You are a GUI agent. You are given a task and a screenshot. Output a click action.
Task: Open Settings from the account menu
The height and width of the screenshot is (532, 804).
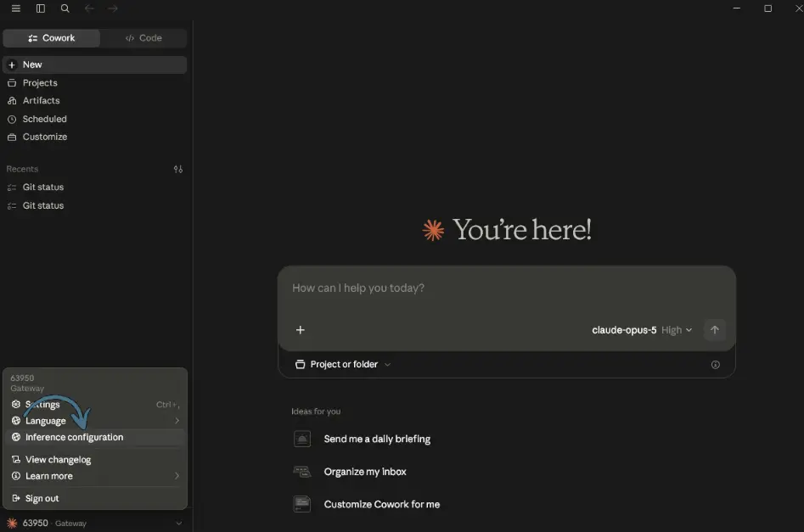(95, 405)
